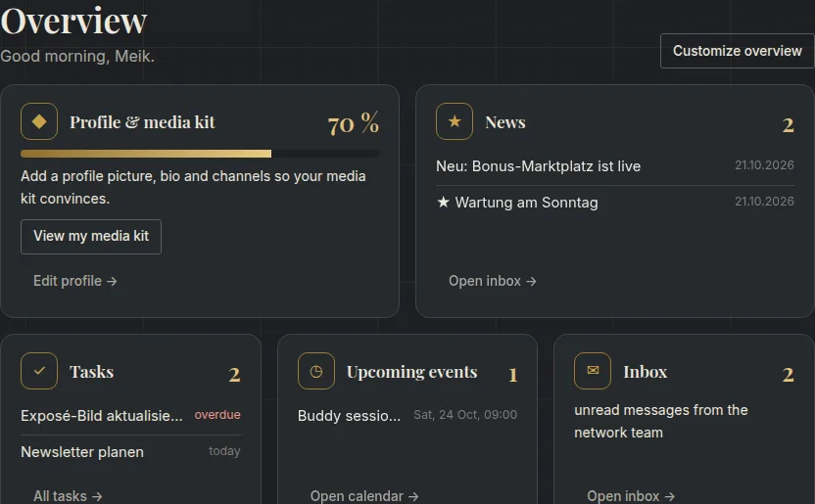This screenshot has width=815, height=504.
Task: Open the Buddy session event
Action: coord(407,415)
